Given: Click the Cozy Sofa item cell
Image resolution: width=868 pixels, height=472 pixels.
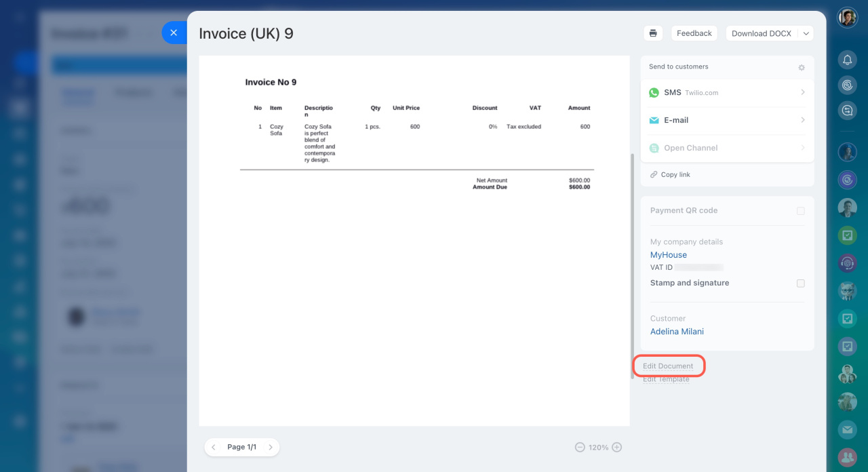Looking at the screenshot, I should [277, 130].
